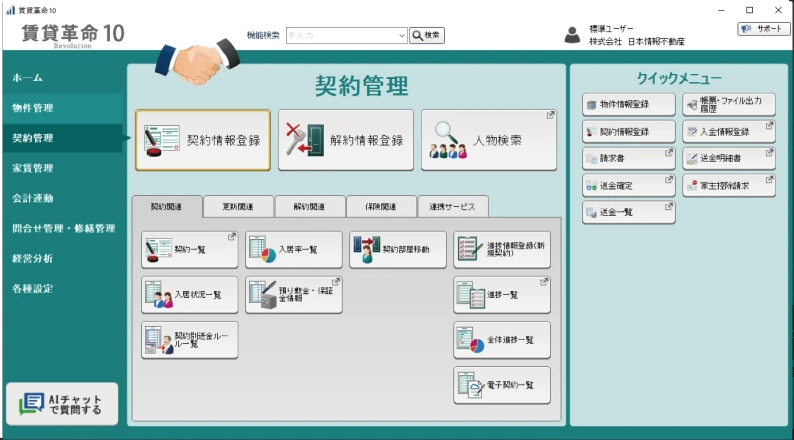The height and width of the screenshot is (440, 794).
Task: Click 送金明細書 in quick menu
Action: (x=729, y=158)
